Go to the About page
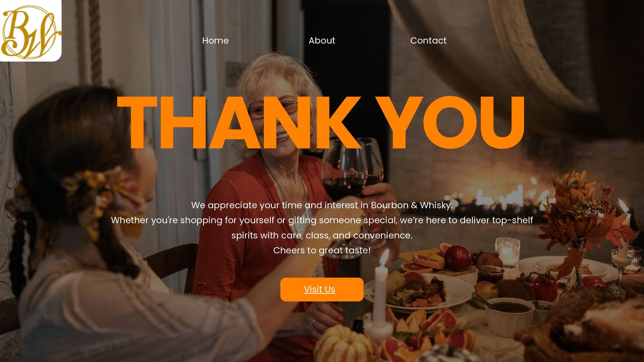The height and width of the screenshot is (362, 644). pos(322,41)
